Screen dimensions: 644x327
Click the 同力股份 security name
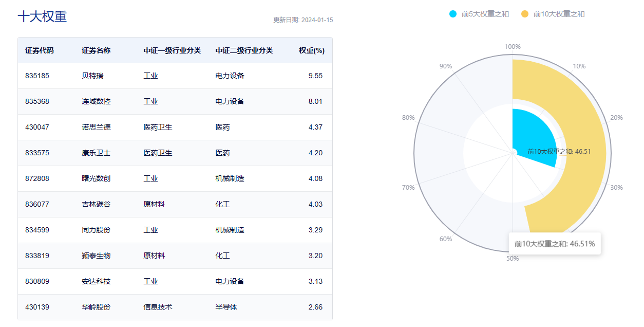[x=96, y=230]
